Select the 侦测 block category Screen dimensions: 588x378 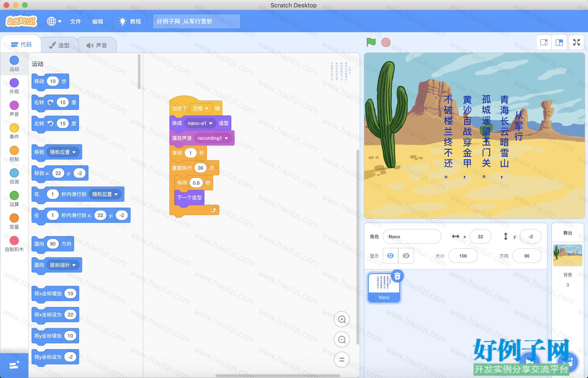[14, 177]
